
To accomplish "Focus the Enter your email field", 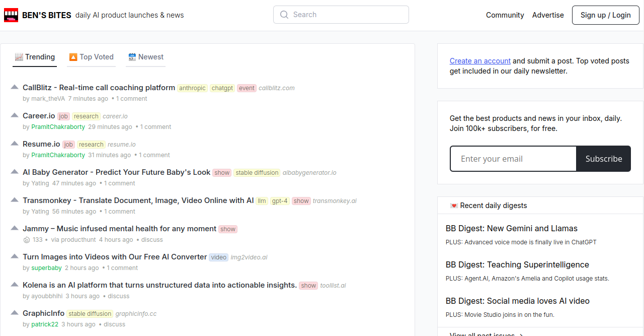I will (x=513, y=159).
